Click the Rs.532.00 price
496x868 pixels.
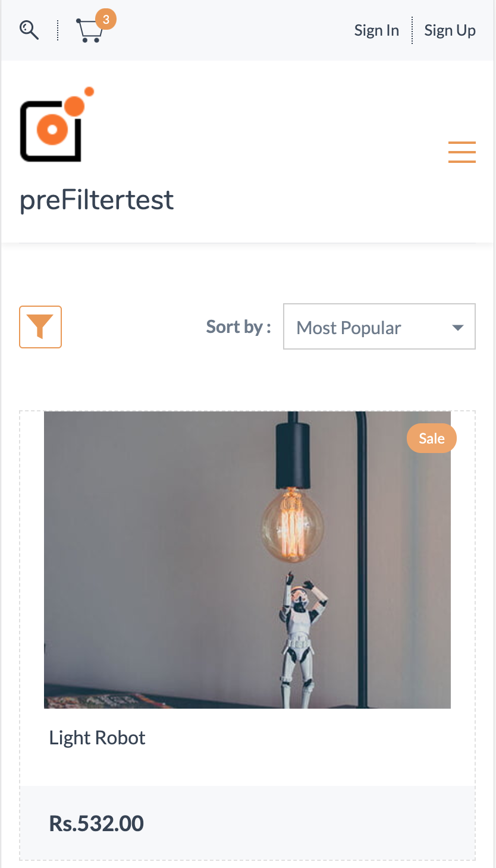point(96,823)
